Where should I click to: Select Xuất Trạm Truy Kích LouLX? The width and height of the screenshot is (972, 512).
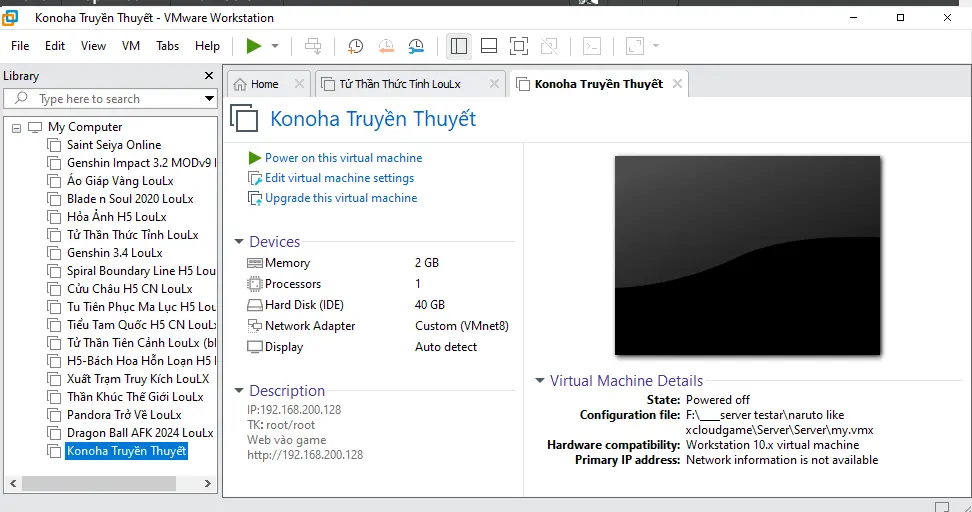click(138, 379)
